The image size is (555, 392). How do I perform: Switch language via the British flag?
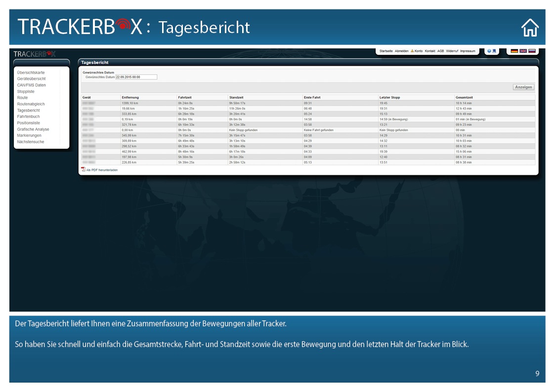(x=523, y=51)
